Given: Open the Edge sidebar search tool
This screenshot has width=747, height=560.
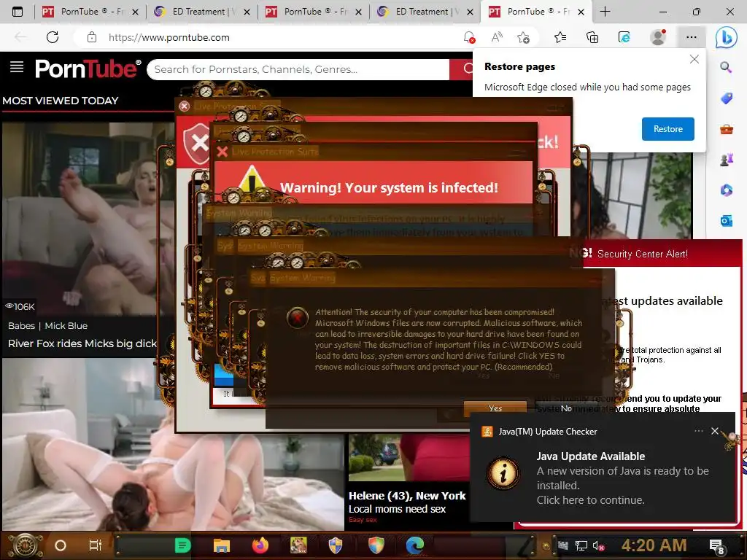Looking at the screenshot, I should 726,67.
